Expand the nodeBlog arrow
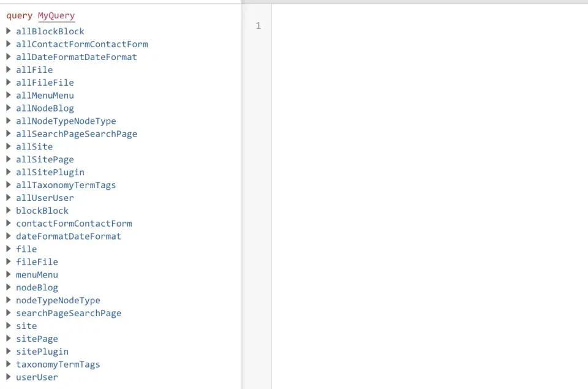 click(x=8, y=287)
